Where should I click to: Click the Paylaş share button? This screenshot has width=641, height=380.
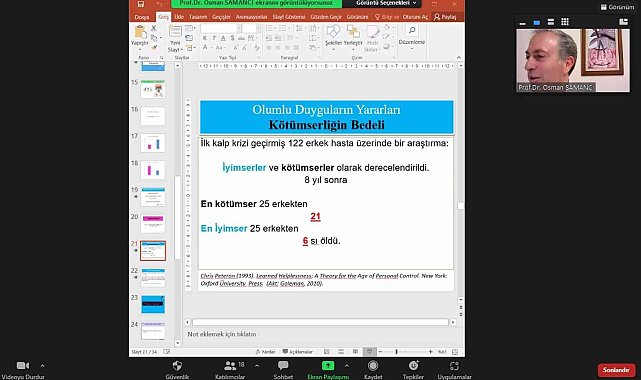point(445,17)
